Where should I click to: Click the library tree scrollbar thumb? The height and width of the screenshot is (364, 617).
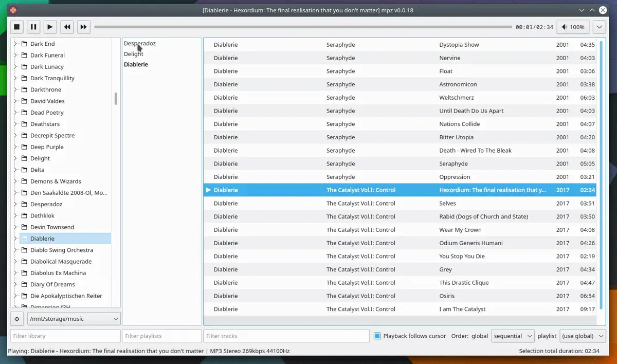click(x=116, y=98)
